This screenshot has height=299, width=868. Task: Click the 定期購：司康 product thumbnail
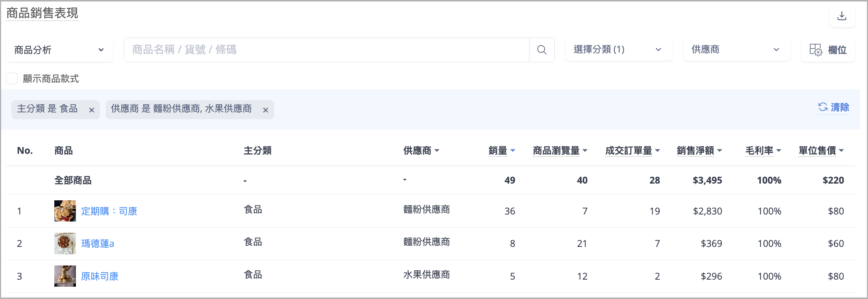point(65,211)
